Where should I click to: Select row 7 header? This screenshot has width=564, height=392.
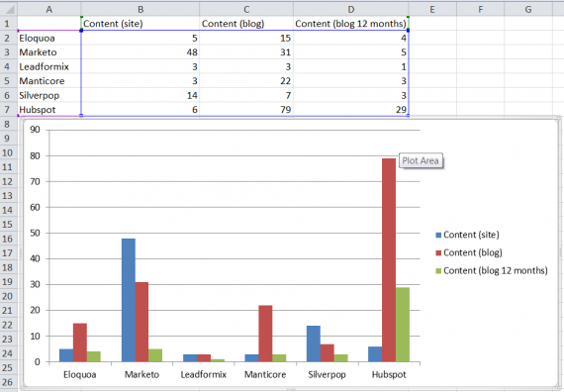[8, 110]
